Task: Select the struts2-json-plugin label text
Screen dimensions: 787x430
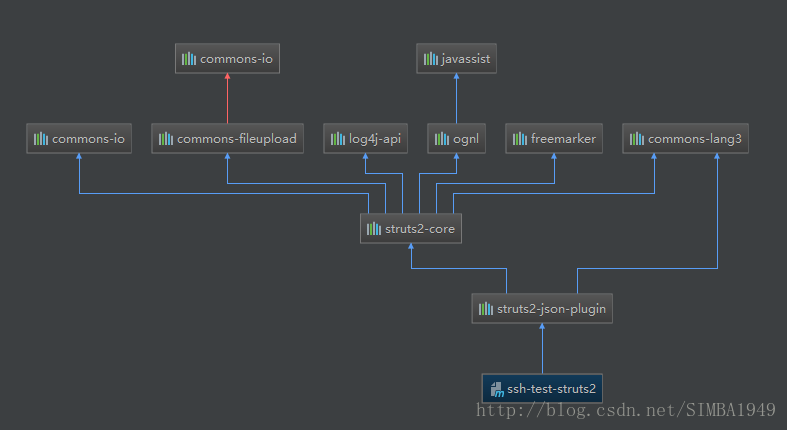Action: click(x=551, y=309)
